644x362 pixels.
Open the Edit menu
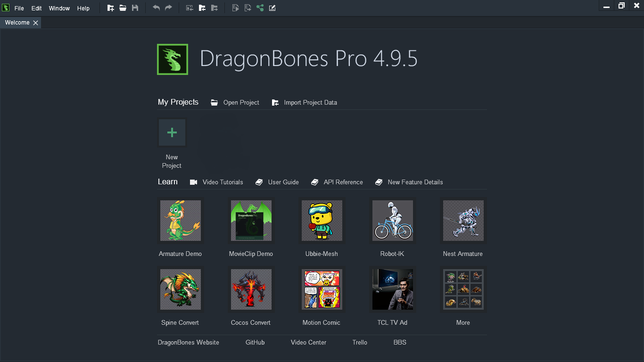37,8
